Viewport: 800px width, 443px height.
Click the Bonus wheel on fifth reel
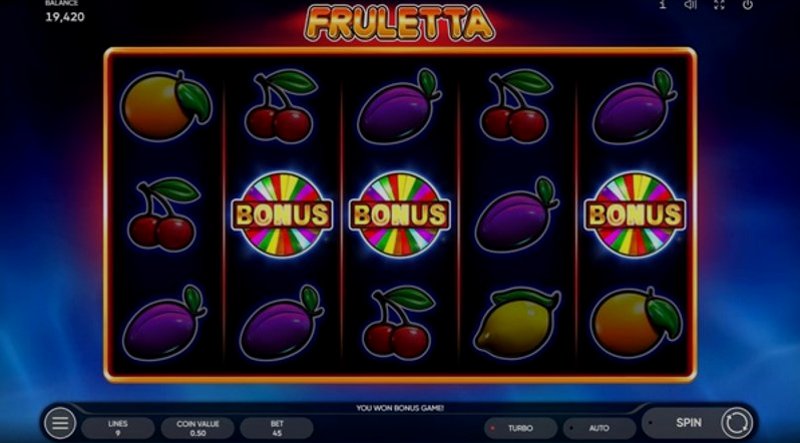pos(634,214)
